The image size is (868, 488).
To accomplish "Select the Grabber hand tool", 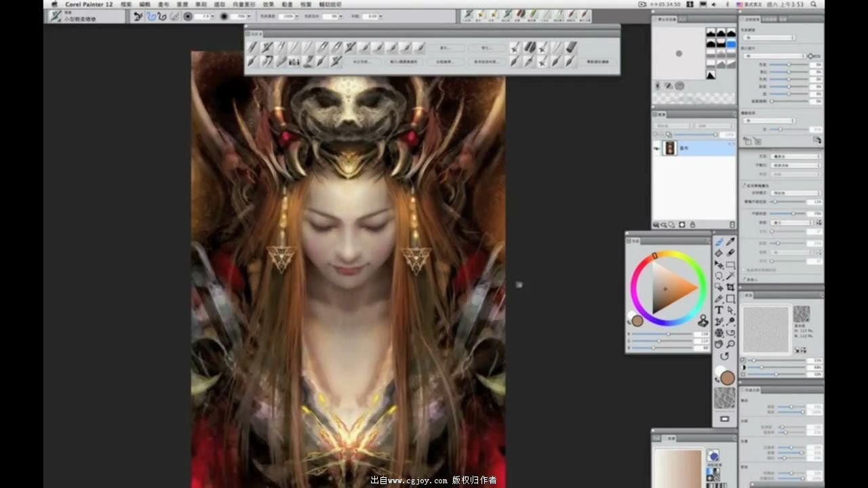I will point(719,344).
